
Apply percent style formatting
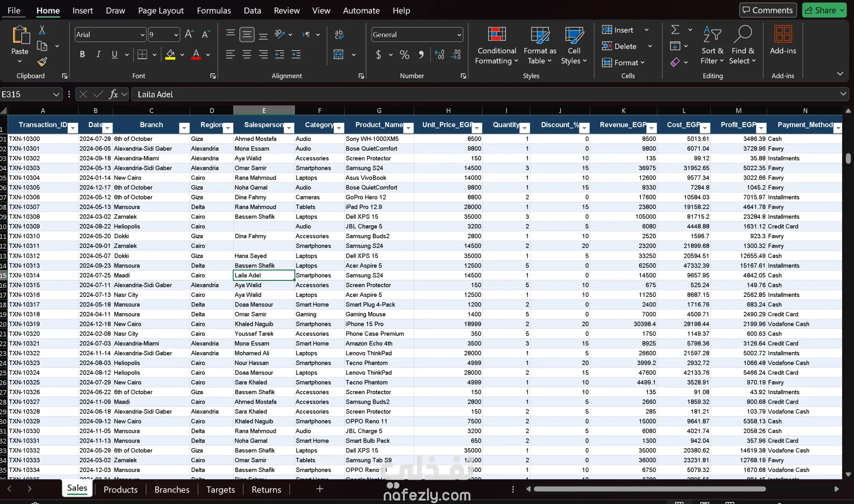click(x=404, y=54)
